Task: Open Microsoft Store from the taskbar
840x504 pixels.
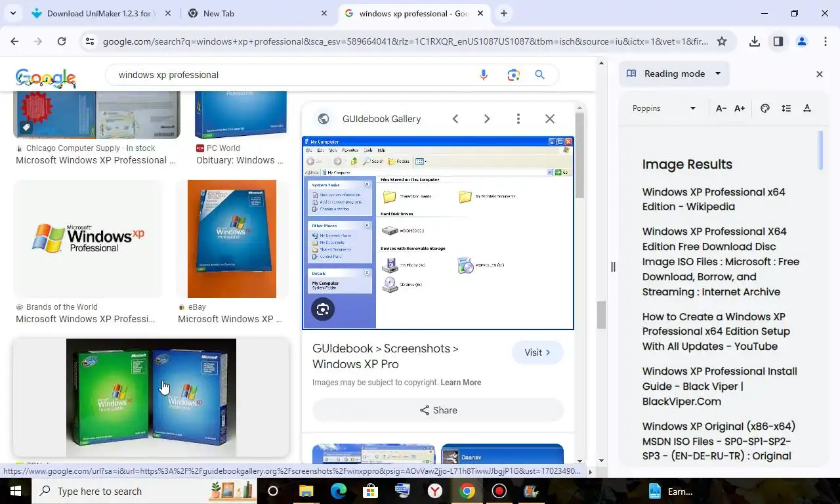Action: click(x=370, y=491)
